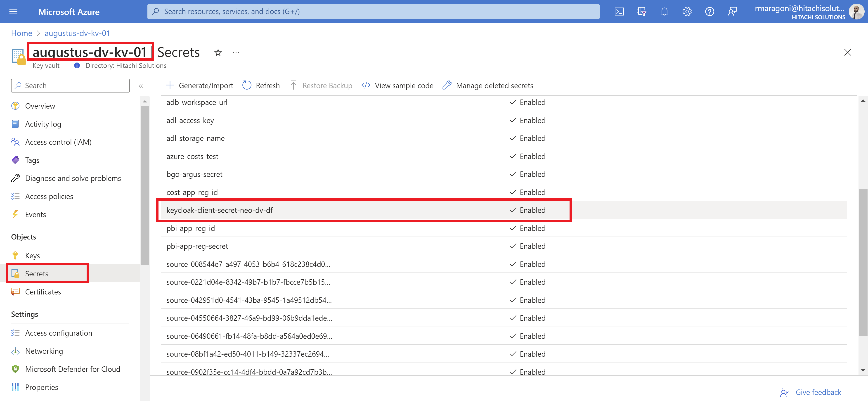The width and height of the screenshot is (868, 401).
Task: Click the directory info icon
Action: tap(77, 65)
